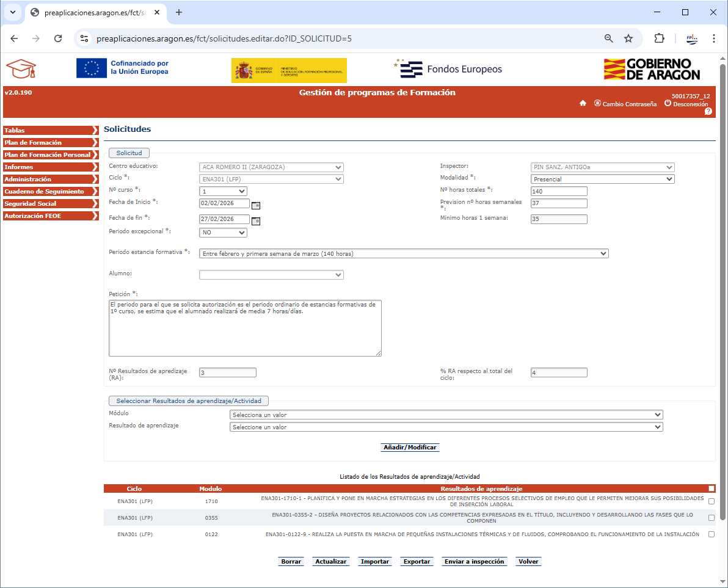Bookmark this page with star icon
Screen dimensions: 728x588
coord(628,38)
